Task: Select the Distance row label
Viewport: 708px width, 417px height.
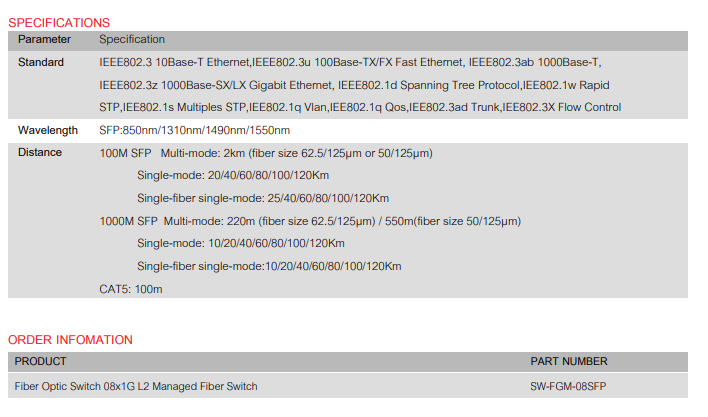Action: [x=40, y=153]
